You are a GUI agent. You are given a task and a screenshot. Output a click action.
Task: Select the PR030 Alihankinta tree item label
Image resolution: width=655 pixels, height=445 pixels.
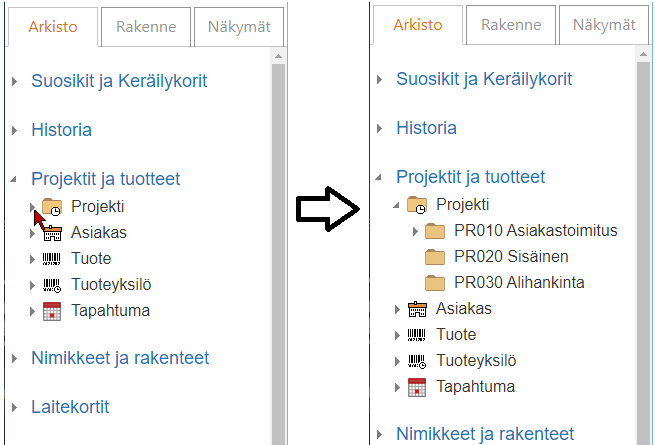(x=519, y=283)
